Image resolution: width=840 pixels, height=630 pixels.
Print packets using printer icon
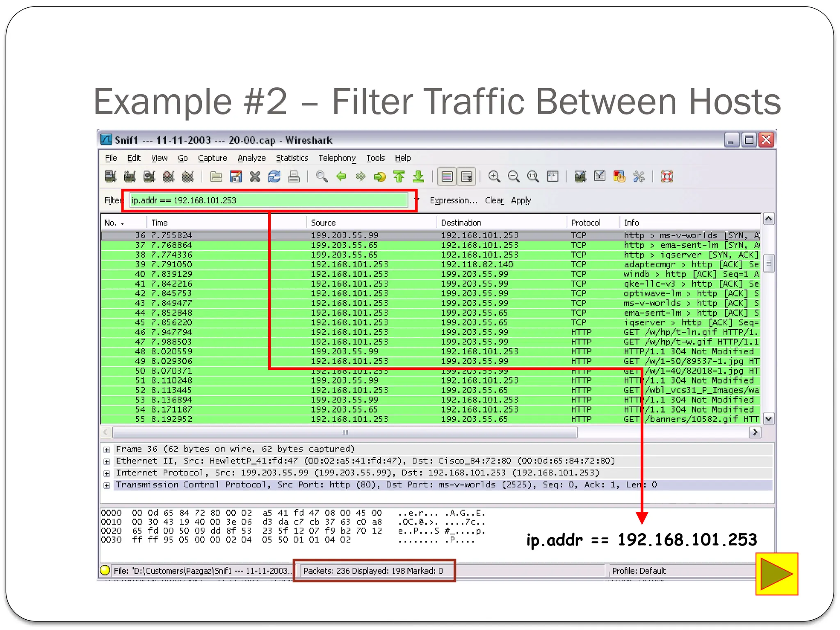(x=294, y=177)
